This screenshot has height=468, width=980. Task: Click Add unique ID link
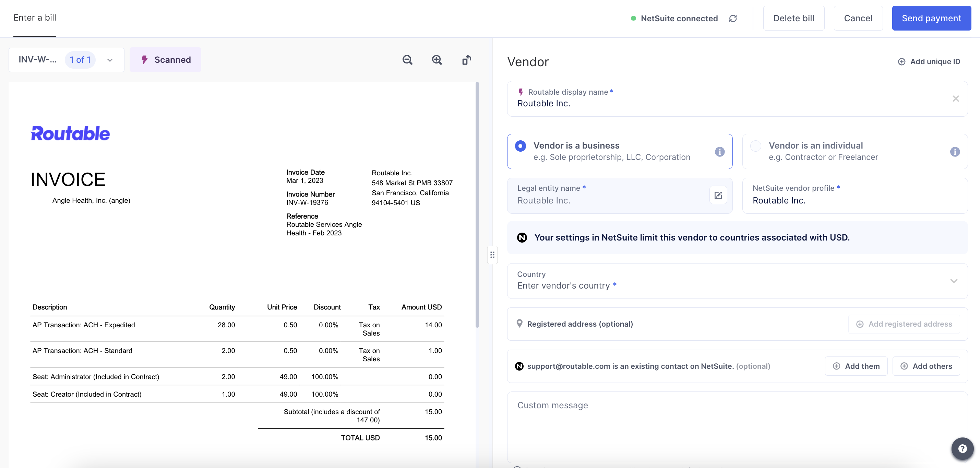[x=929, y=62]
